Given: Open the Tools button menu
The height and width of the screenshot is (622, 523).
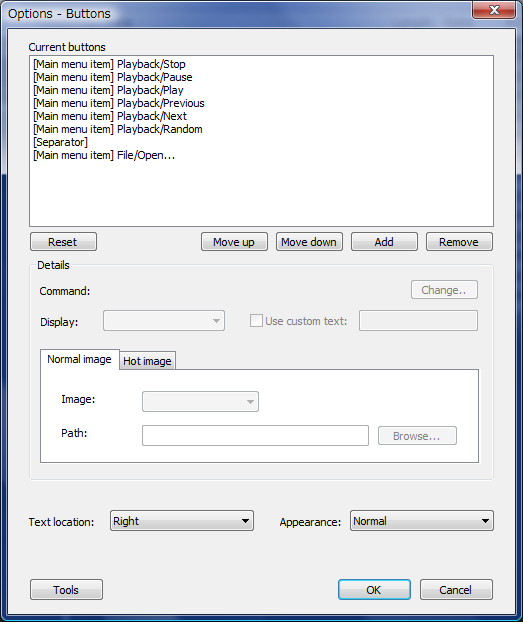Looking at the screenshot, I should point(66,589).
